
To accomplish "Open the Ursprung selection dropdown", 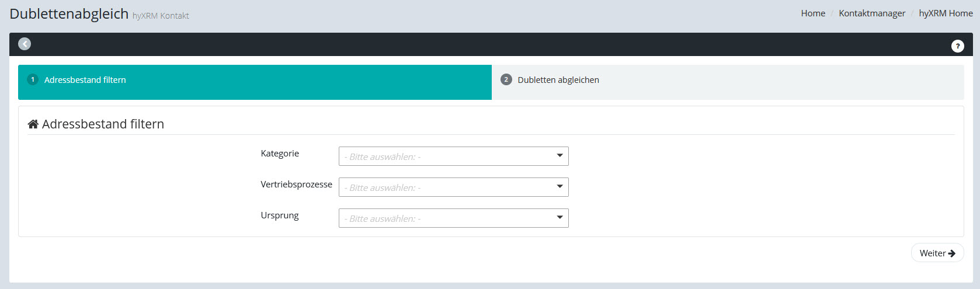I will point(453,218).
